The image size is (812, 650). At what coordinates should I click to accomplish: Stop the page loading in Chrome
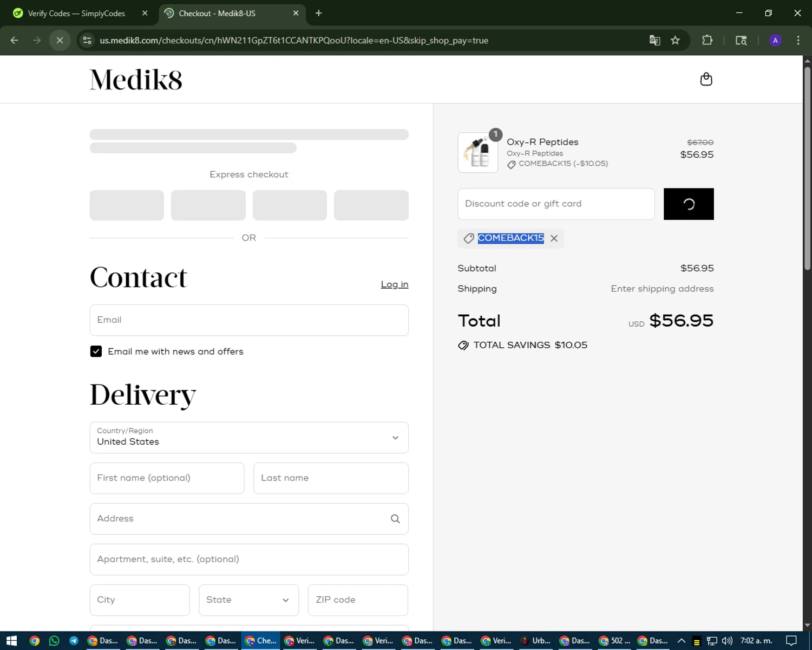coord(60,40)
